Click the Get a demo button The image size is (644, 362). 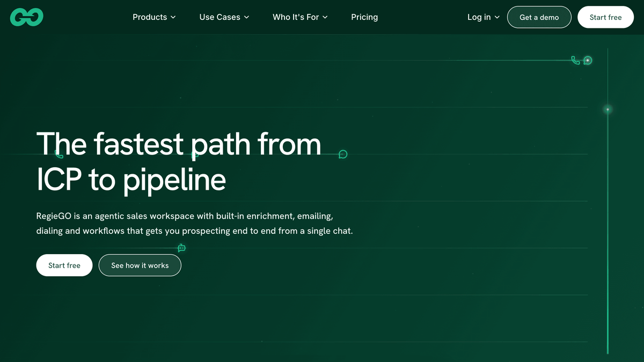coord(539,17)
